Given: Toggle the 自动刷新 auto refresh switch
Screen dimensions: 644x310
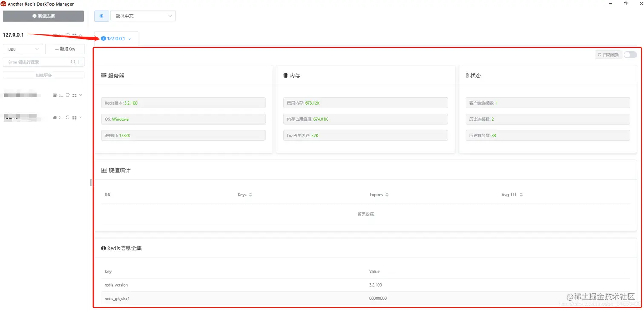Looking at the screenshot, I should pyautogui.click(x=630, y=54).
